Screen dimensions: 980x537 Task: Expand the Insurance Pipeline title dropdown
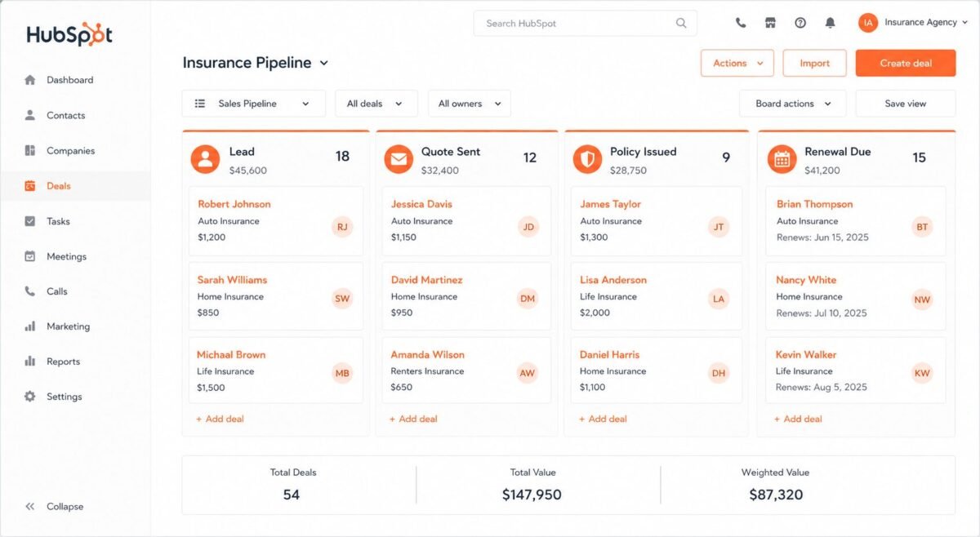tap(324, 63)
